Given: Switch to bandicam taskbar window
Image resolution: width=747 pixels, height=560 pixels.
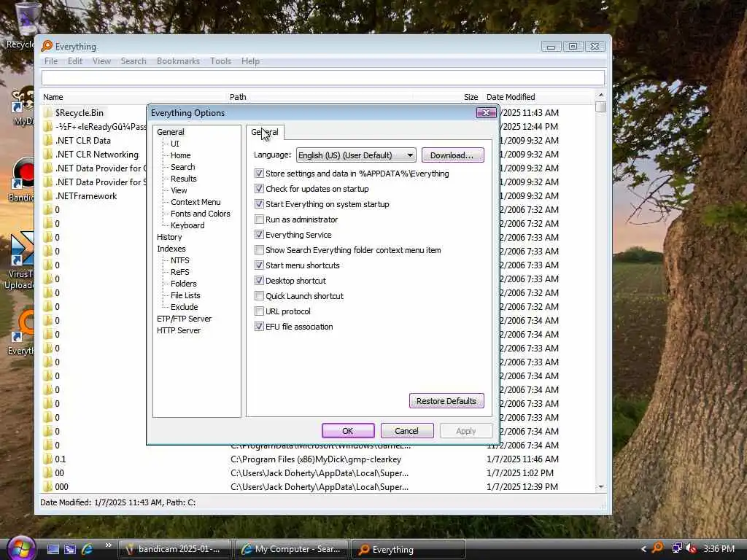Looking at the screenshot, I should (x=174, y=549).
